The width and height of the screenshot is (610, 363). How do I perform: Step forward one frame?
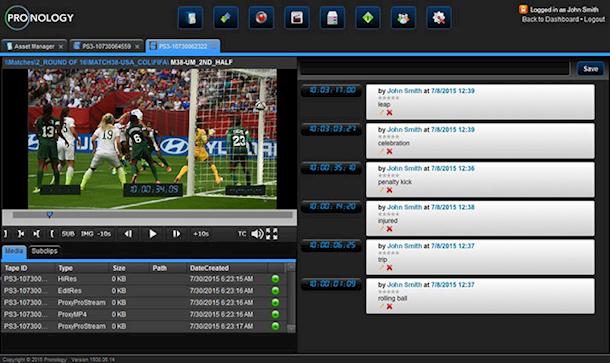pos(176,234)
